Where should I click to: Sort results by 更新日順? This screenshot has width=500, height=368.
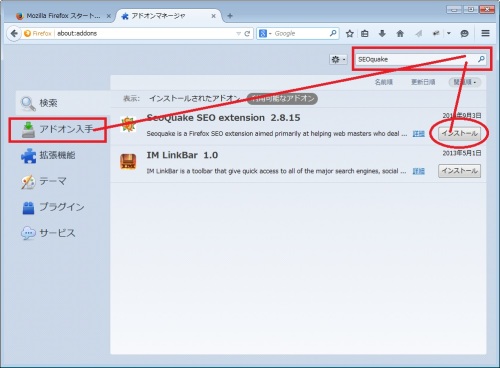pos(423,82)
